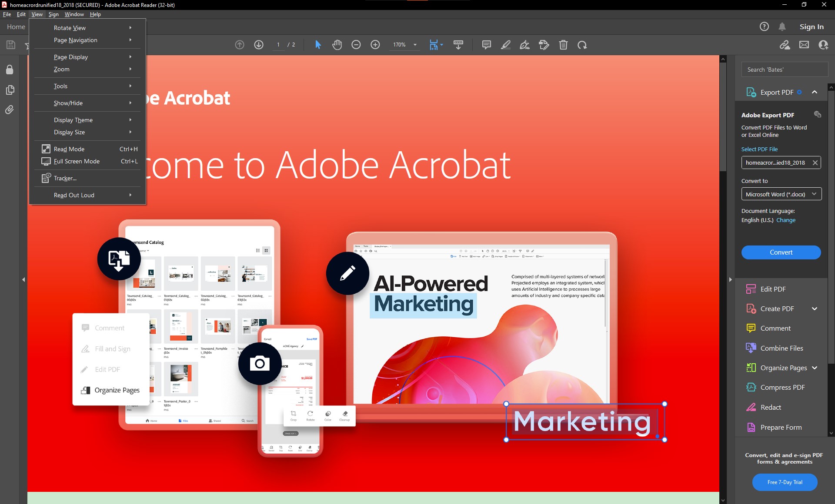Select the Highlight text tool

pos(506,45)
